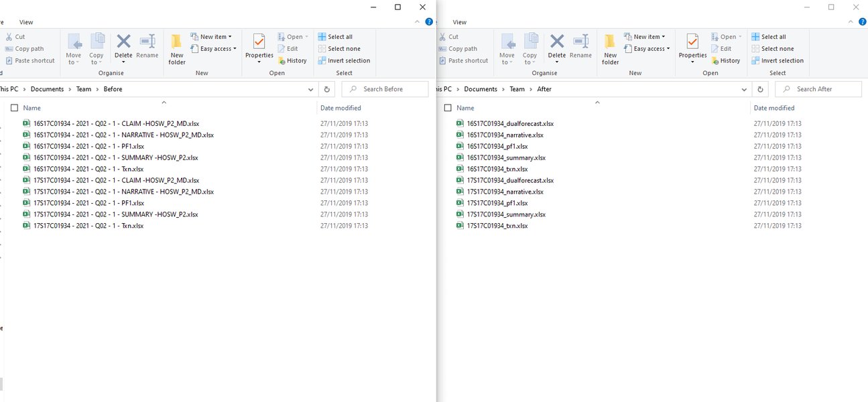868x402 pixels.
Task: Tick the select-all checkbox in Before window
Action: click(14, 108)
